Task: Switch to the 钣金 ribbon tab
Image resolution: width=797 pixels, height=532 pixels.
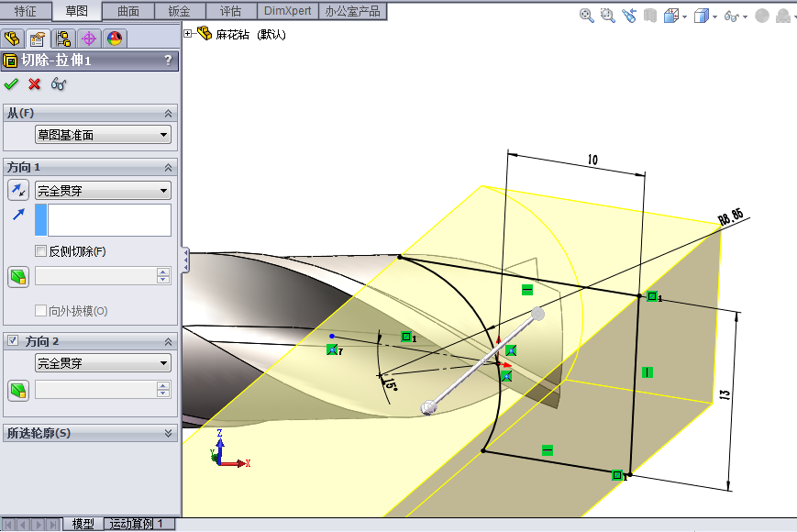Action: (x=180, y=11)
